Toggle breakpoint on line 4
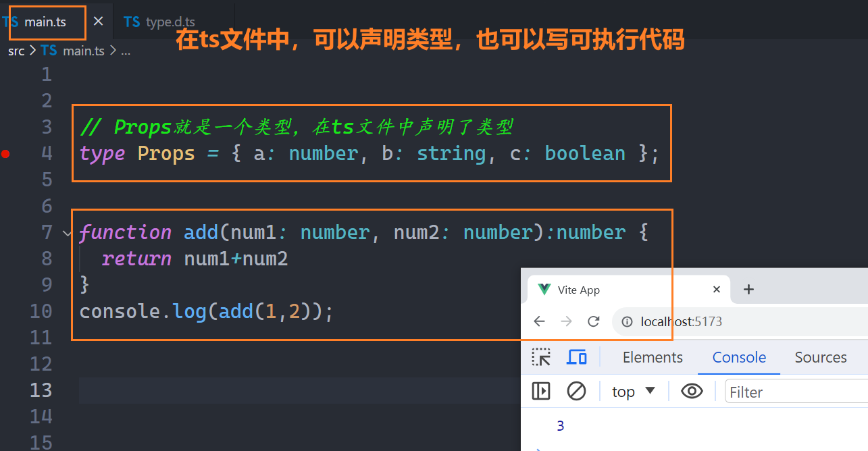868x451 pixels. pos(6,154)
